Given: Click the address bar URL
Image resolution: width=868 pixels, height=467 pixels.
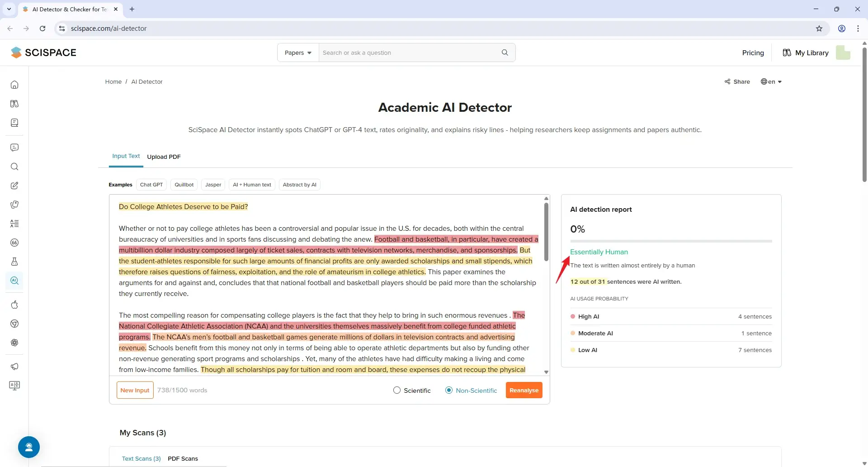Looking at the screenshot, I should coord(108,29).
